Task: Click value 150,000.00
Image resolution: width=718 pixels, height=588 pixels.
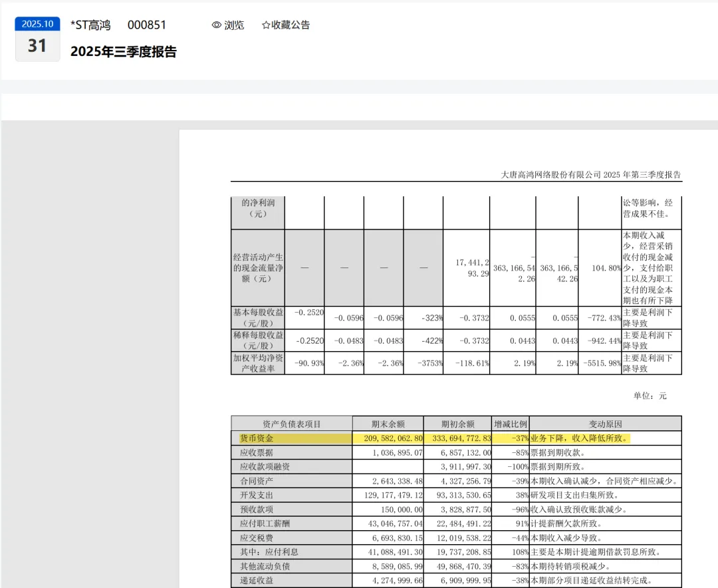Action: [402, 509]
